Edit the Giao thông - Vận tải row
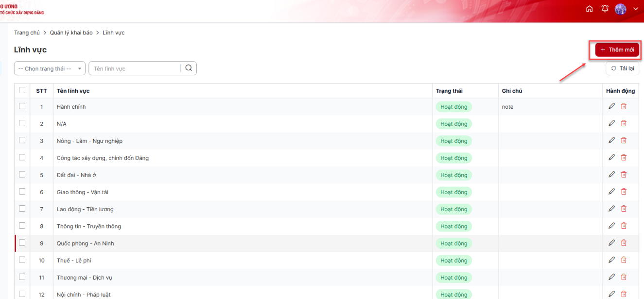The width and height of the screenshot is (644, 299). pyautogui.click(x=611, y=192)
